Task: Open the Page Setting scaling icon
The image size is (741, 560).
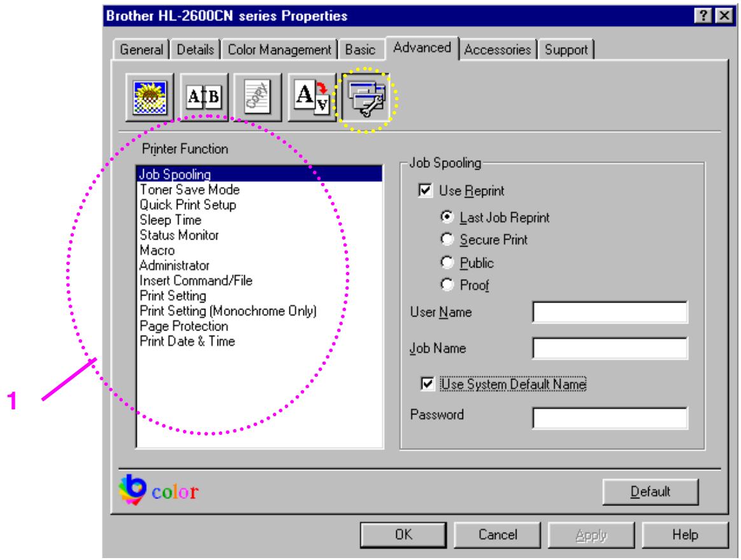Action: [312, 97]
